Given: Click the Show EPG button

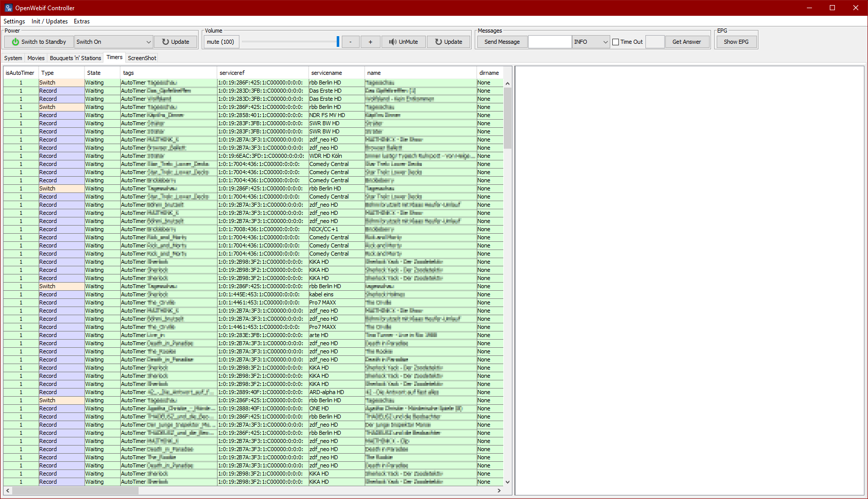Looking at the screenshot, I should (x=736, y=42).
